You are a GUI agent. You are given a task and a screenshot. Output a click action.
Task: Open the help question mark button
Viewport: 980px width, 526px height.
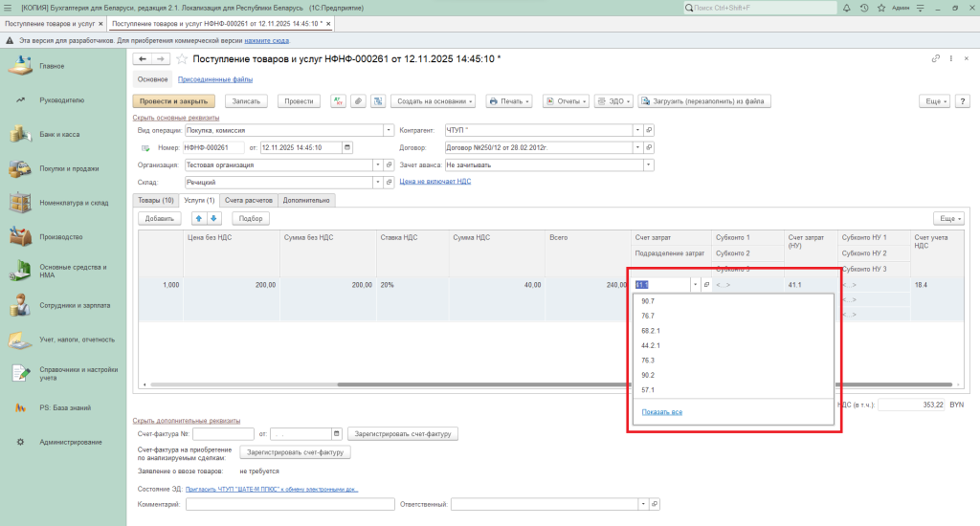point(961,101)
